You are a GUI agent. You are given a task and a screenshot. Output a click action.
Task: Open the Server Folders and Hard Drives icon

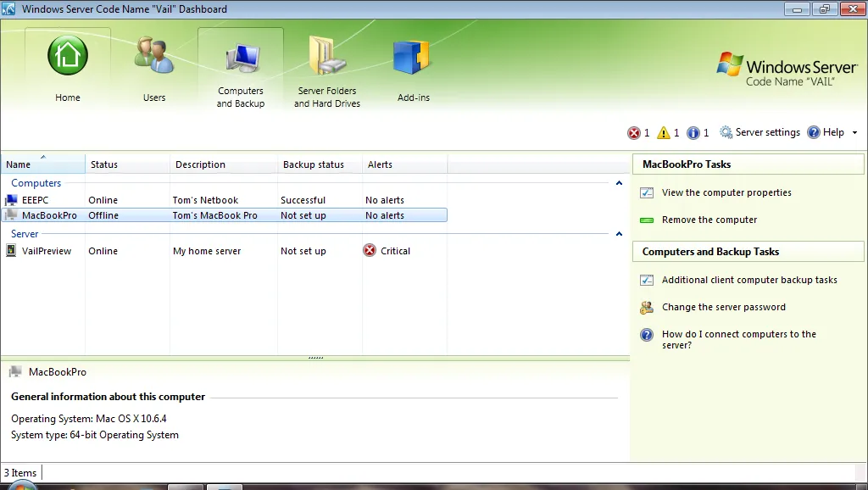point(327,55)
